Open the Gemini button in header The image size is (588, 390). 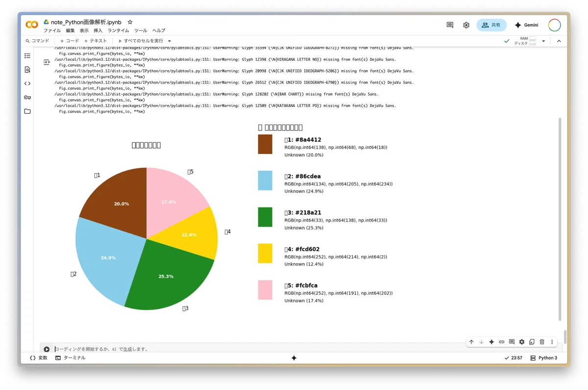526,25
